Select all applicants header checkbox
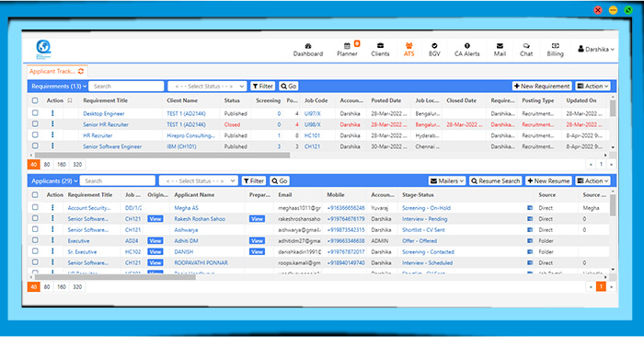Viewport: 644px width, 337px height. coord(35,195)
